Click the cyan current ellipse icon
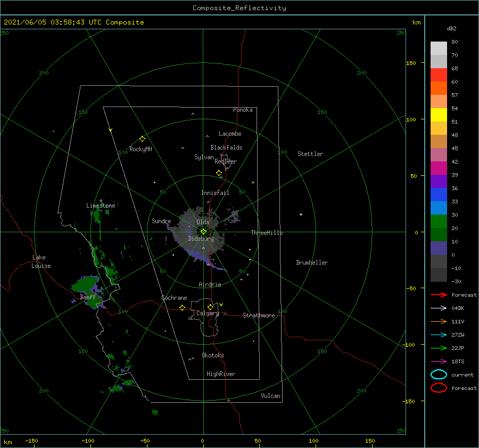Viewport: 479px width, 448px height. (439, 374)
